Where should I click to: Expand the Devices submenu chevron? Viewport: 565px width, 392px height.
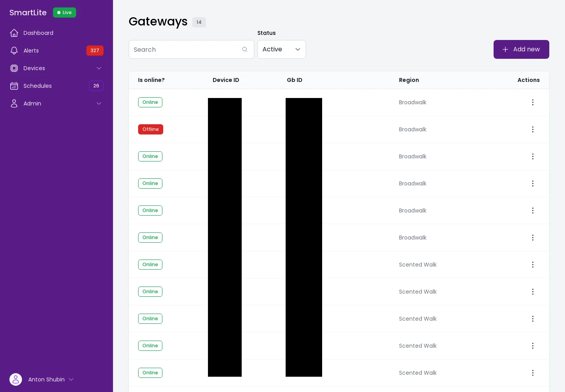[x=99, y=68]
